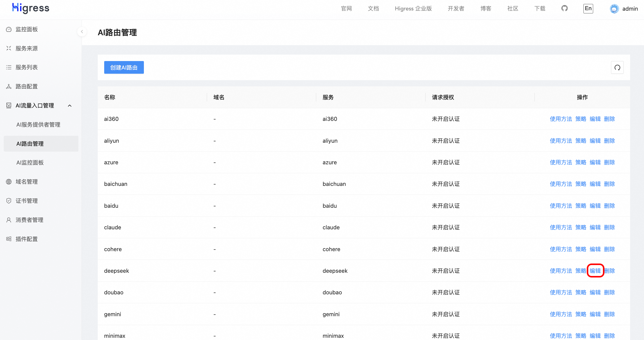644x340 pixels.
Task: Open 消费者管理 in the sidebar
Action: point(29,220)
